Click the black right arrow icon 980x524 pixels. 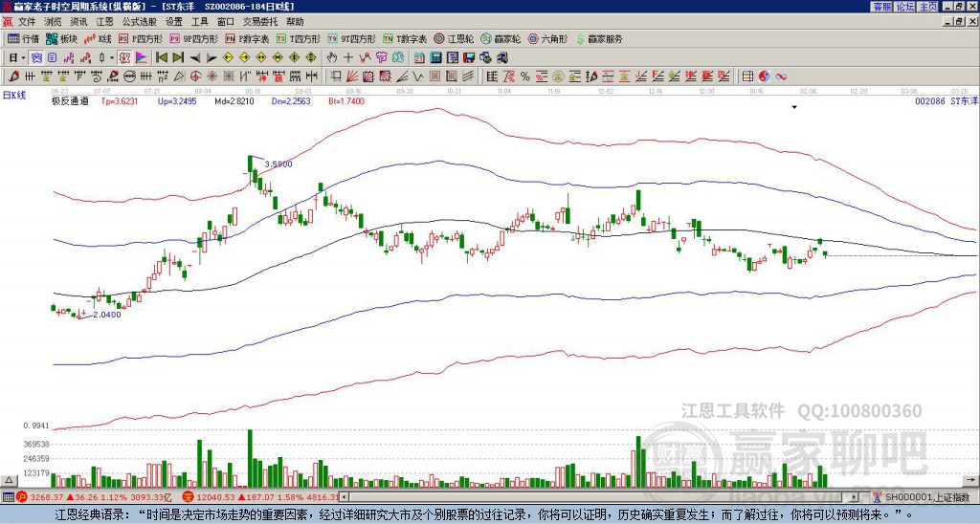212,58
